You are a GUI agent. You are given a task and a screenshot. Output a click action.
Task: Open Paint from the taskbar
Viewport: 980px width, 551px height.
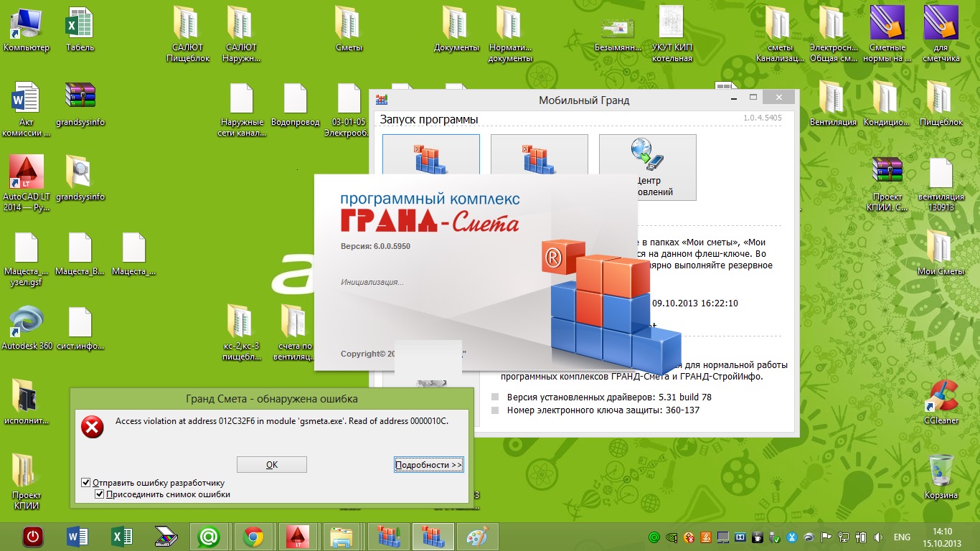[x=476, y=536]
